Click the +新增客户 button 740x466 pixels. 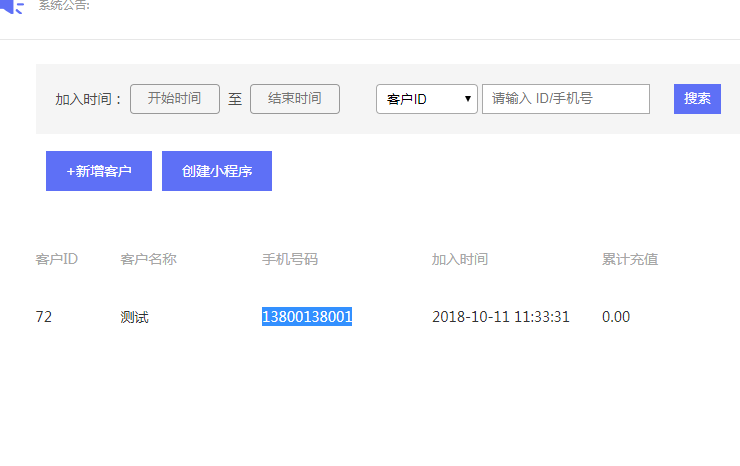tap(99, 171)
